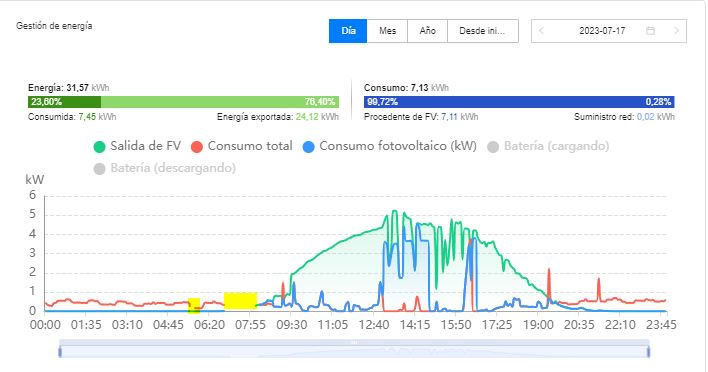Toggle Consumo fotovoltaico (kW) legend series
This screenshot has height=372, width=708.
tap(390, 146)
